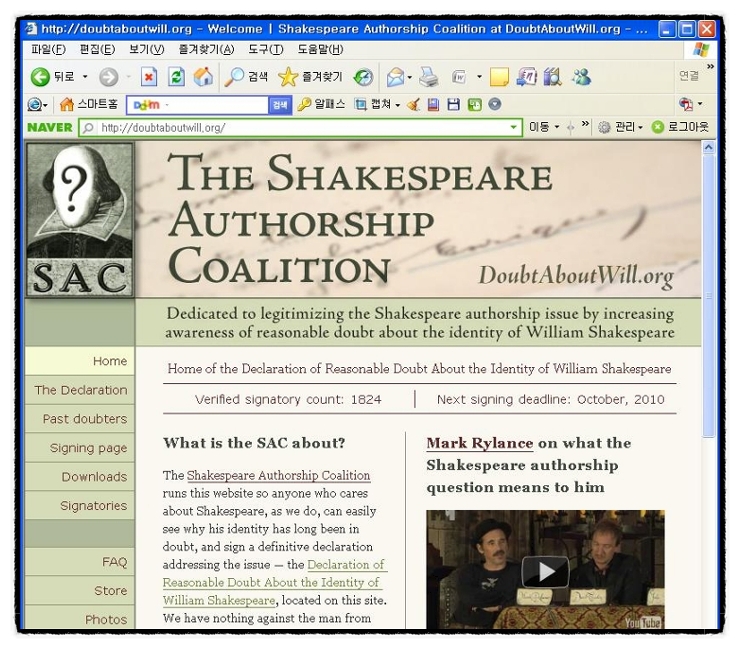Click the Edit with Word document icon
The height and width of the screenshot is (649, 740).
point(459,77)
